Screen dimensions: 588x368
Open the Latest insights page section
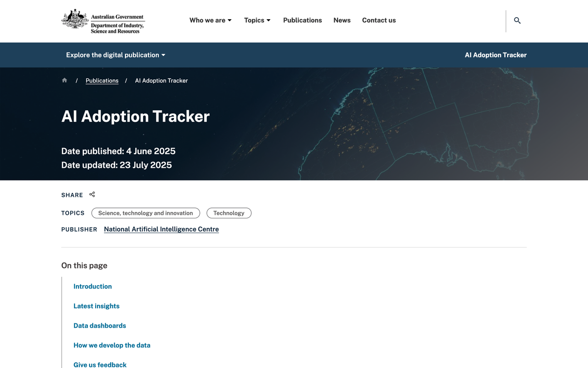[x=97, y=306]
